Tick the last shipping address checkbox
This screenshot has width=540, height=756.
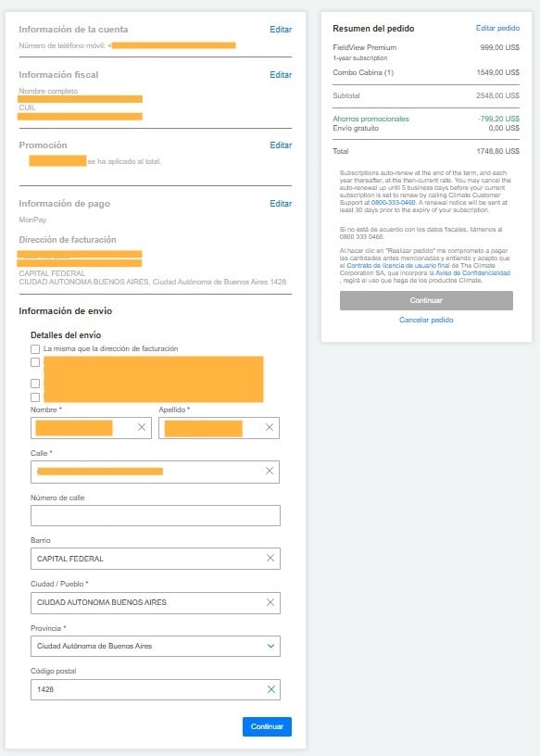[x=35, y=397]
